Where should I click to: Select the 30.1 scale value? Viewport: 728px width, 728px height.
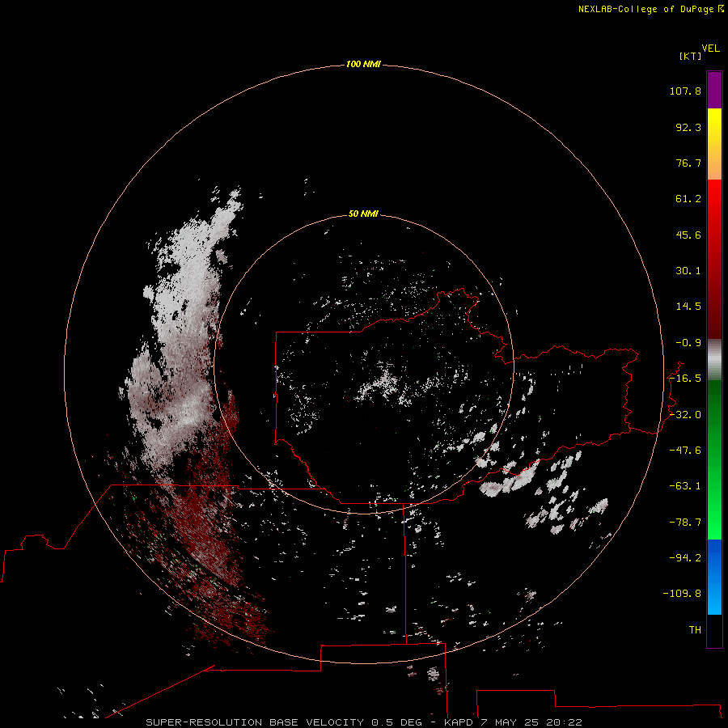coord(688,271)
